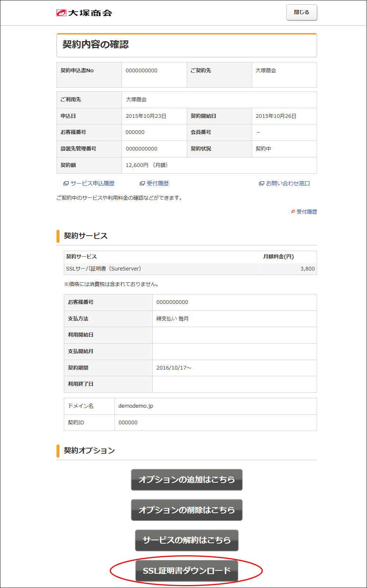
Task: Select ten-digit お客様番号 value under service table
Action: 172,302
